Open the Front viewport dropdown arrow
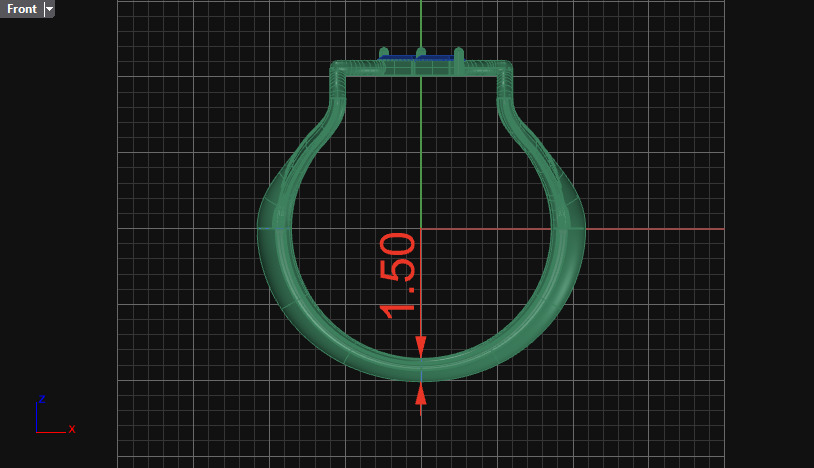Screen dimensions: 814x468 pos(49,9)
